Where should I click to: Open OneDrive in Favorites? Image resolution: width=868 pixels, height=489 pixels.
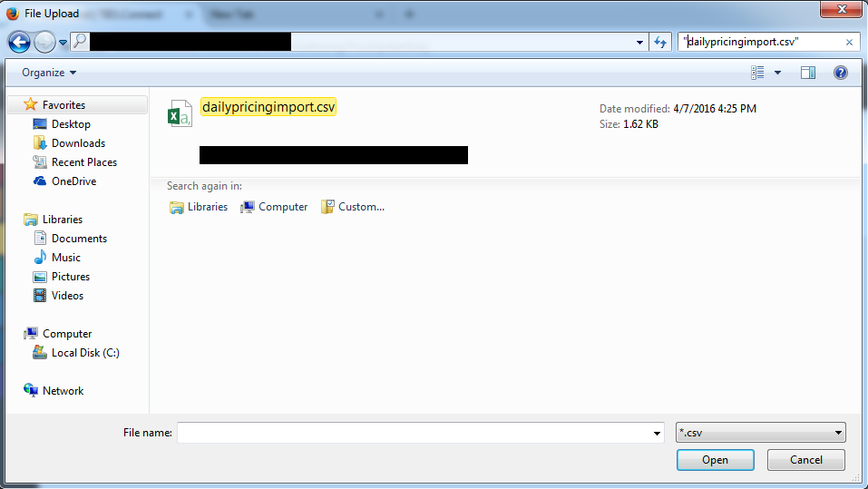(73, 181)
